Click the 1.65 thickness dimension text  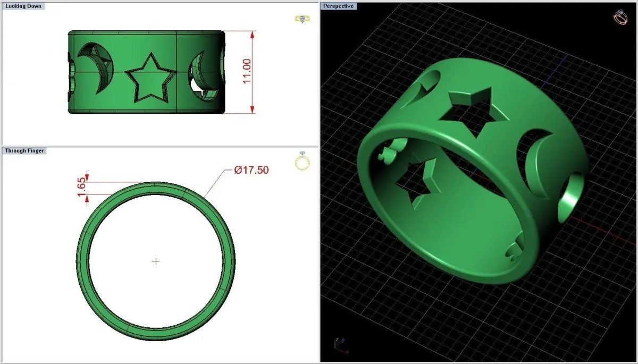(81, 188)
